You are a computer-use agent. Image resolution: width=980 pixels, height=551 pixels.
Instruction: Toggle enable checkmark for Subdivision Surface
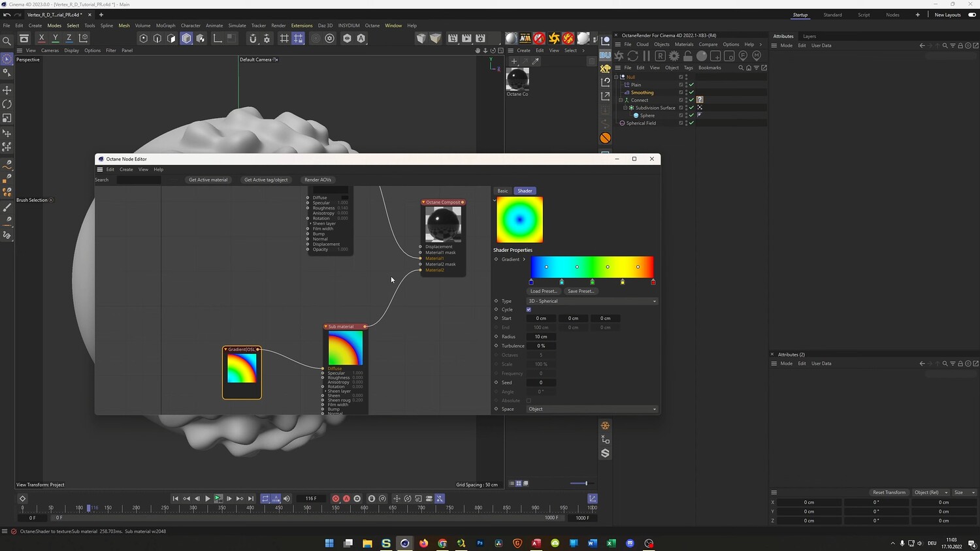pos(691,108)
